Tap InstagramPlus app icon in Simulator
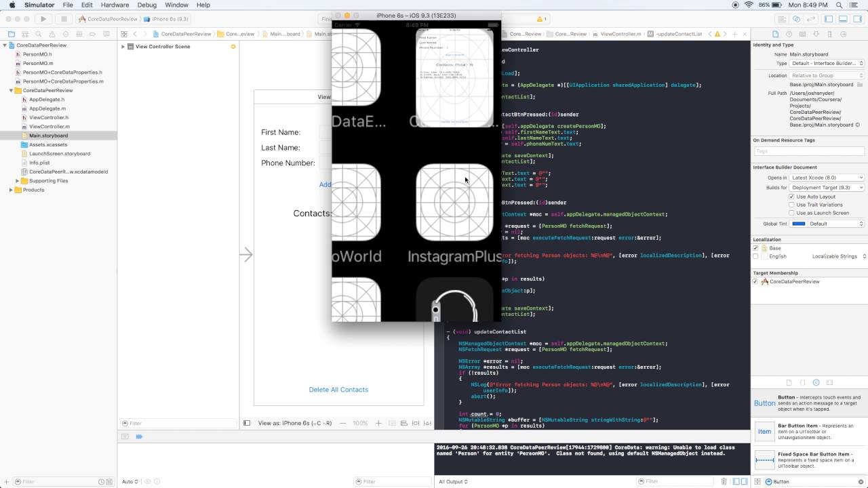Screen dimensions: 868x488 click(x=454, y=202)
